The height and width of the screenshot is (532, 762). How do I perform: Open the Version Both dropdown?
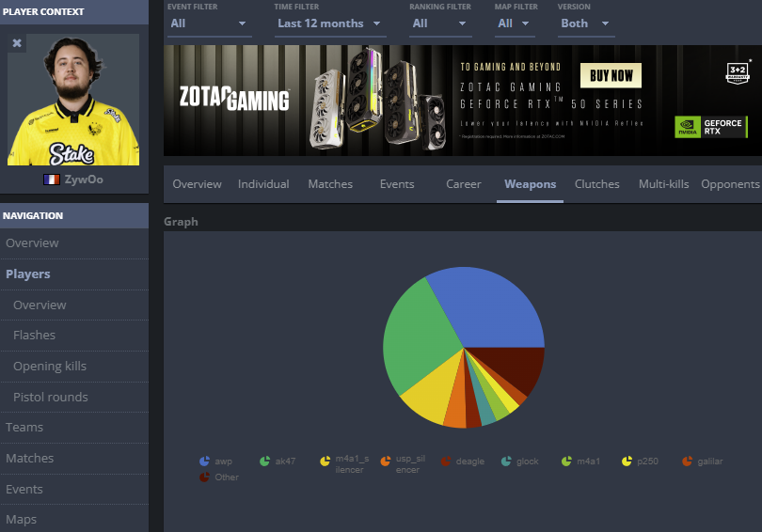pyautogui.click(x=586, y=23)
